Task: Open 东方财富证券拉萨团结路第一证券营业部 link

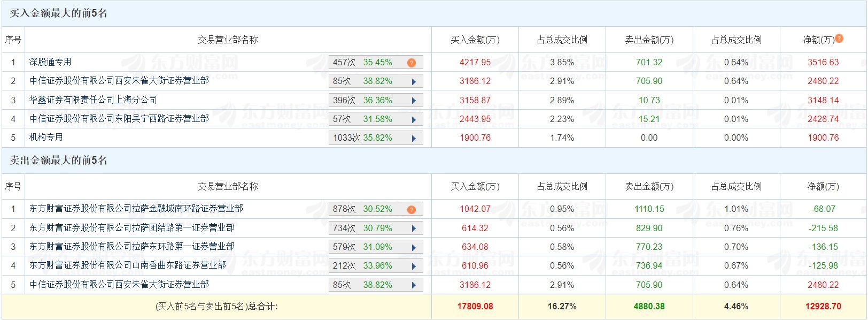Action: click(132, 228)
